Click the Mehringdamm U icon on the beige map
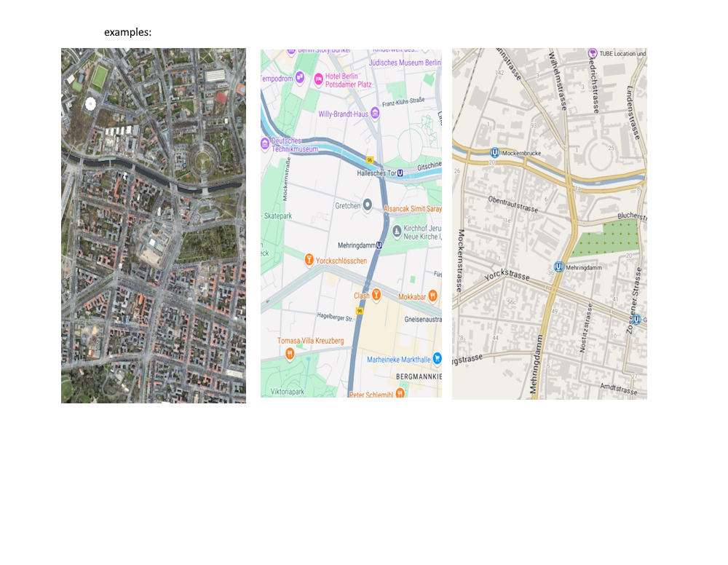 pos(558,267)
